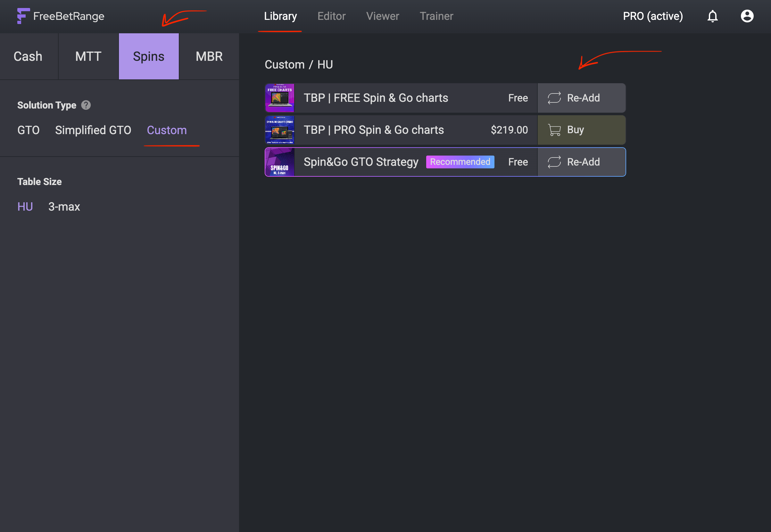Go to the Editor page

[332, 16]
